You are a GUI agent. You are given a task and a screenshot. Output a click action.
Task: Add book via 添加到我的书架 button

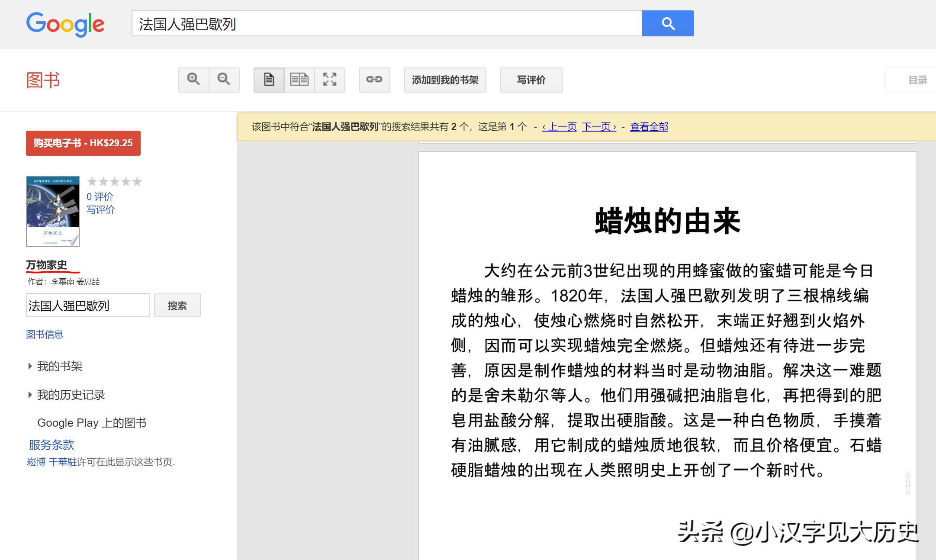[444, 80]
